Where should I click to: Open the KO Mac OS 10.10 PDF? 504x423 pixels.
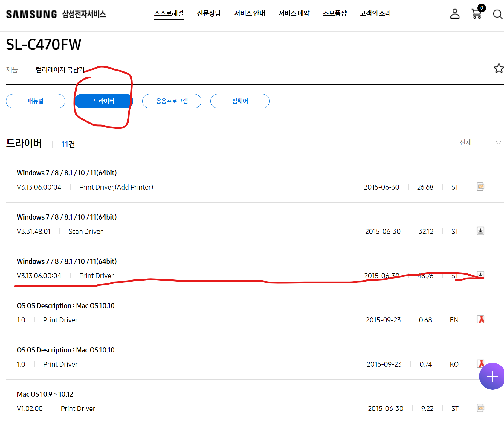tap(480, 364)
